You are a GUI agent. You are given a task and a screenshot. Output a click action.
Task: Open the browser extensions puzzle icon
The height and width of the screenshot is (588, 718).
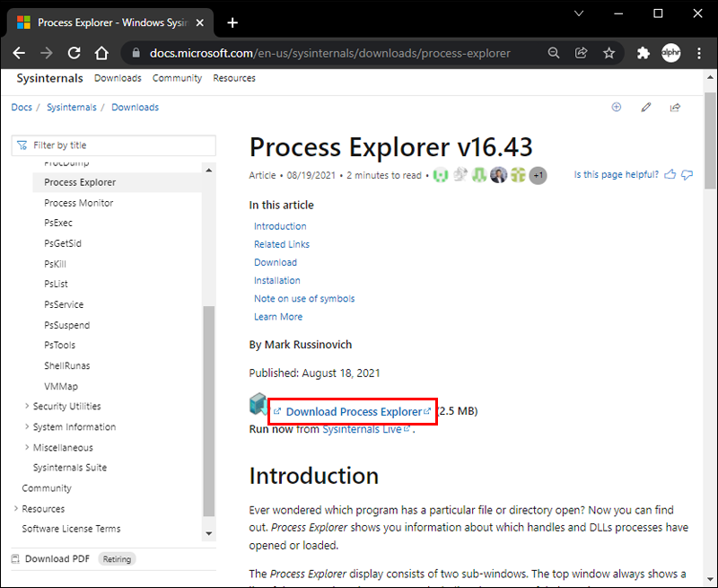tap(643, 53)
